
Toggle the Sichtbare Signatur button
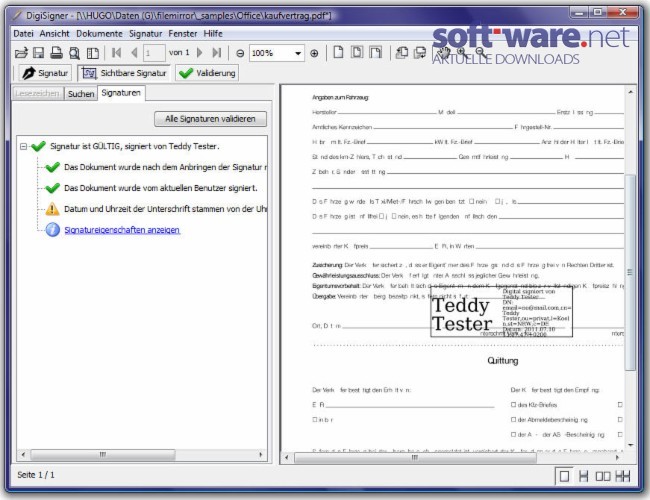[124, 73]
